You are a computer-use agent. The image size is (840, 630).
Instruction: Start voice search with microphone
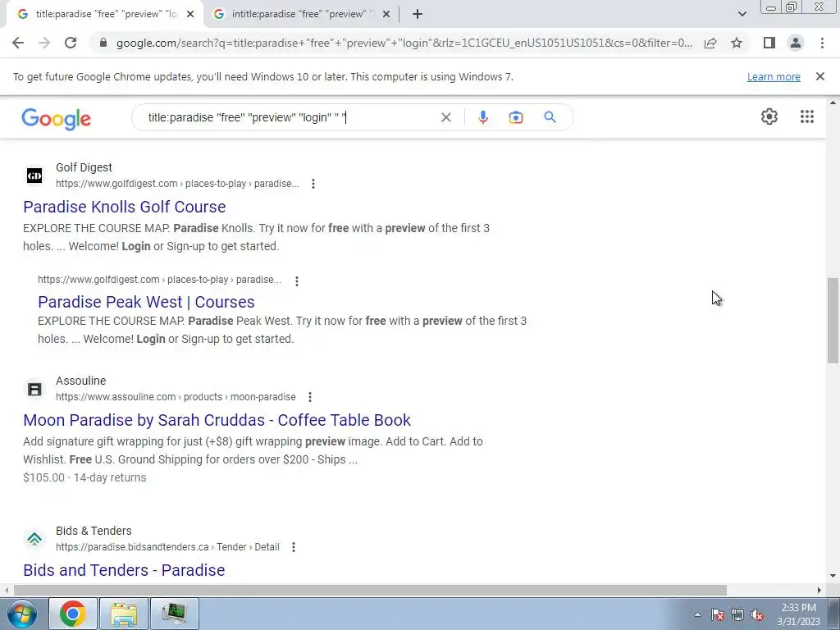coord(483,117)
